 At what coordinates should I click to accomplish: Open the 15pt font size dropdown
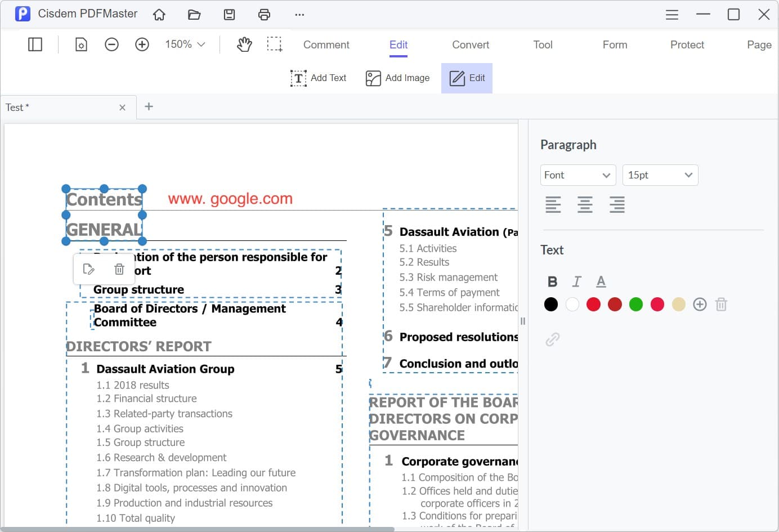tap(660, 175)
